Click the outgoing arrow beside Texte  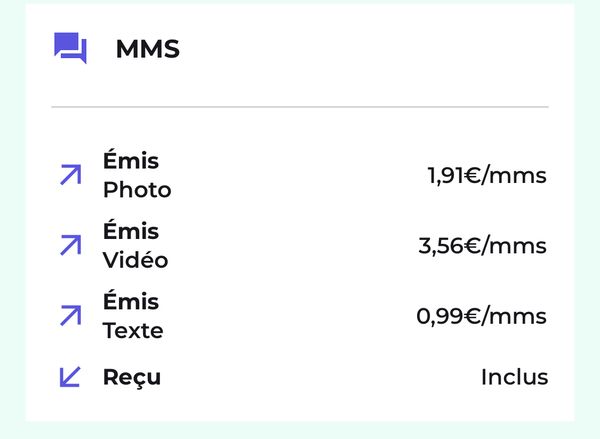70,316
